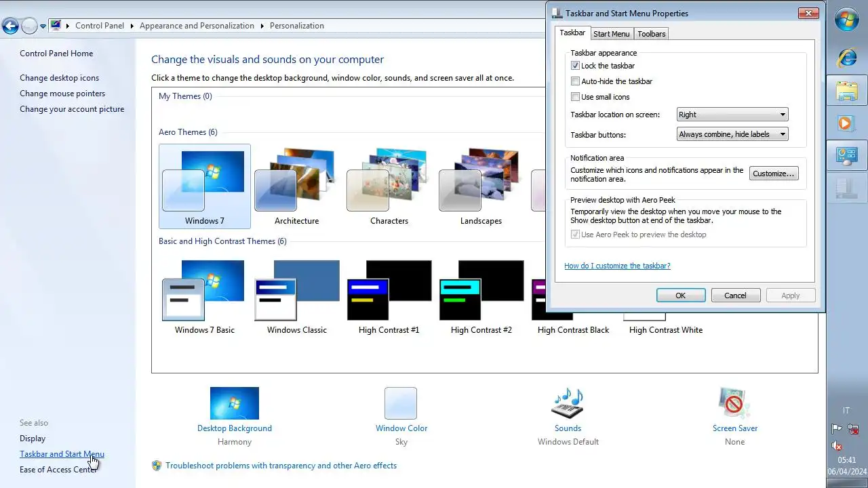Switch to the Toolbars tab

coord(652,34)
